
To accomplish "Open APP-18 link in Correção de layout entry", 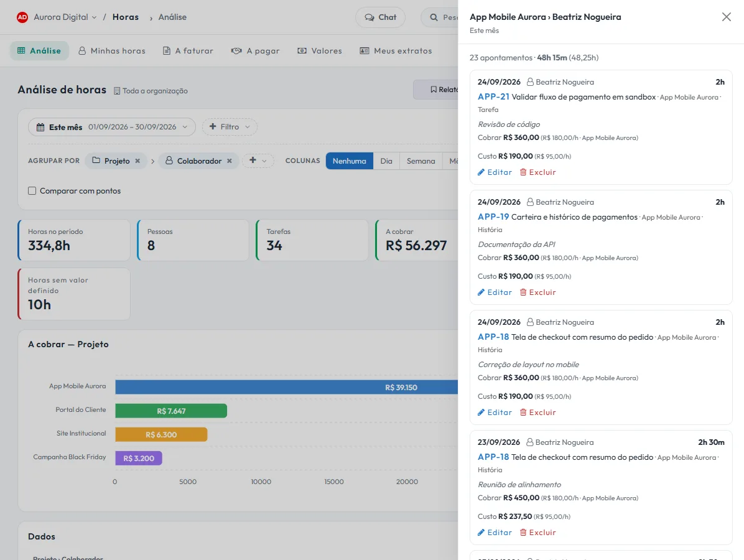I will coord(493,337).
